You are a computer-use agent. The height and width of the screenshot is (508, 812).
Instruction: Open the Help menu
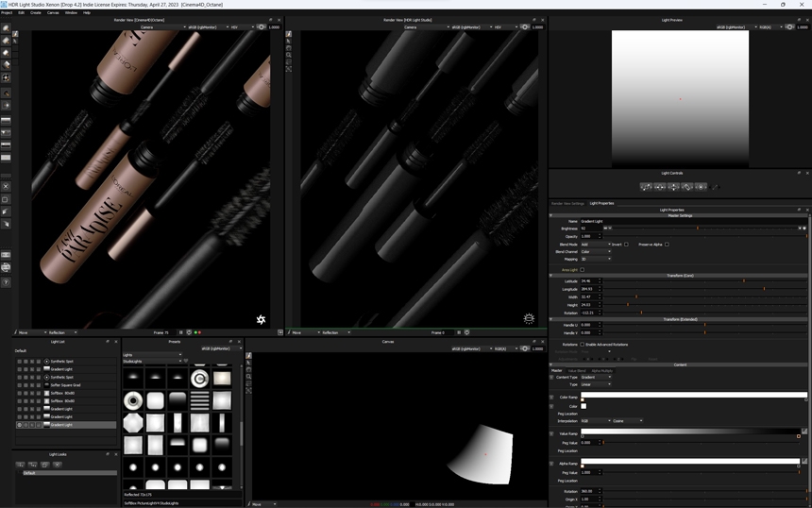[87, 12]
